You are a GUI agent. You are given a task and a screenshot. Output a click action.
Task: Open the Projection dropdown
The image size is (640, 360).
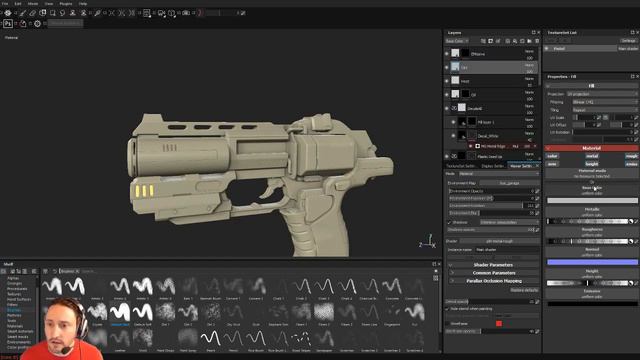[602, 94]
